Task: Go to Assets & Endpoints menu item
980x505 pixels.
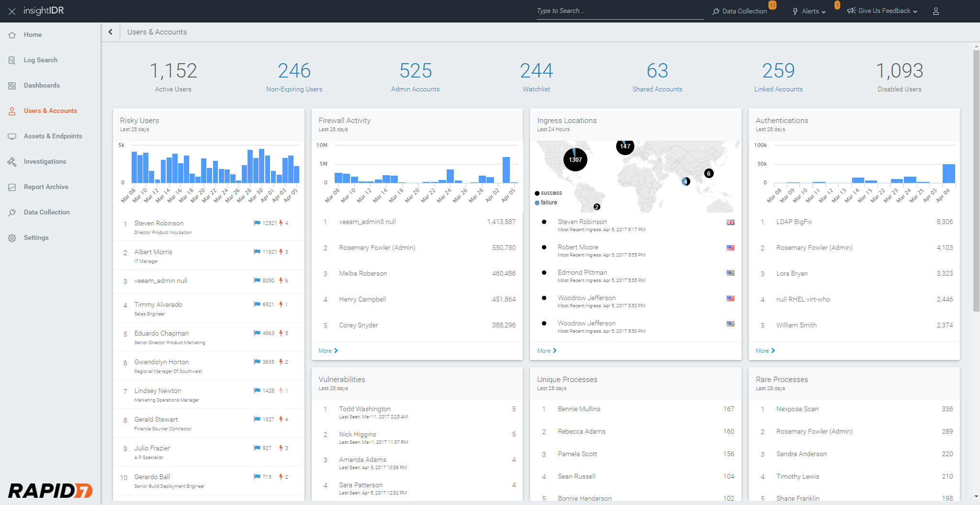Action: (x=53, y=136)
